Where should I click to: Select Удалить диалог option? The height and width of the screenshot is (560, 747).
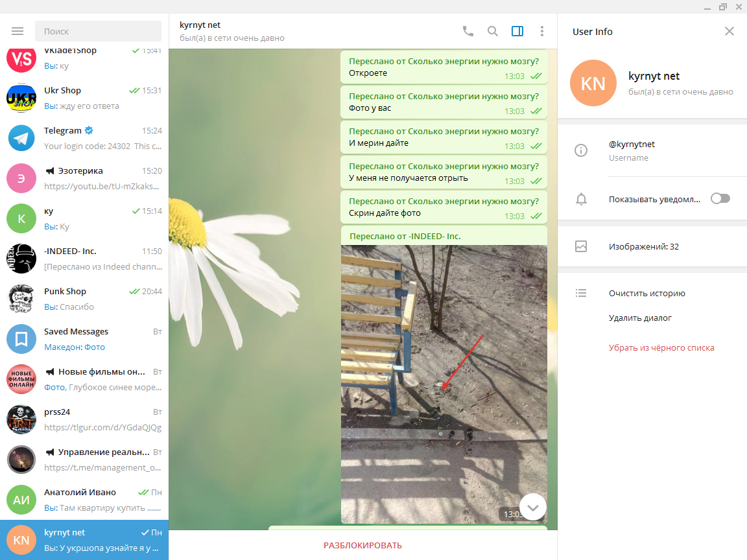coord(640,318)
